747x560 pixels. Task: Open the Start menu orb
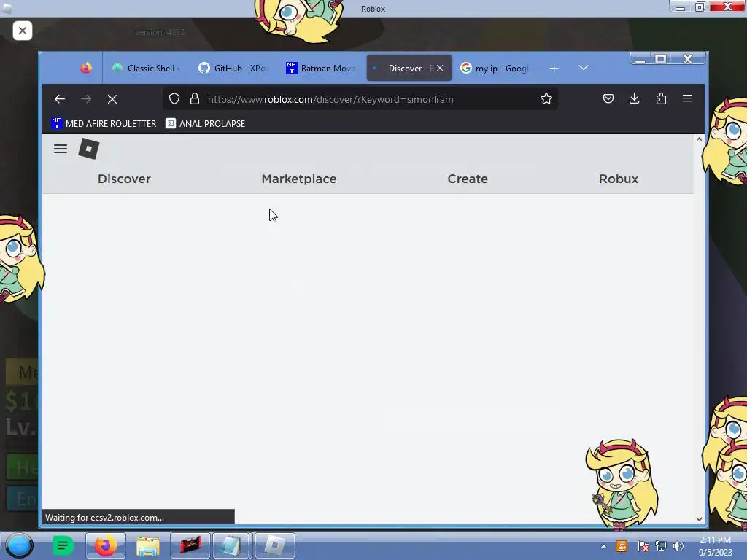(x=19, y=545)
